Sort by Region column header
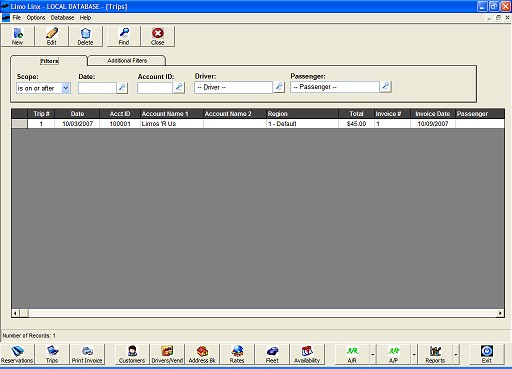This screenshot has width=512, height=369. (x=302, y=114)
